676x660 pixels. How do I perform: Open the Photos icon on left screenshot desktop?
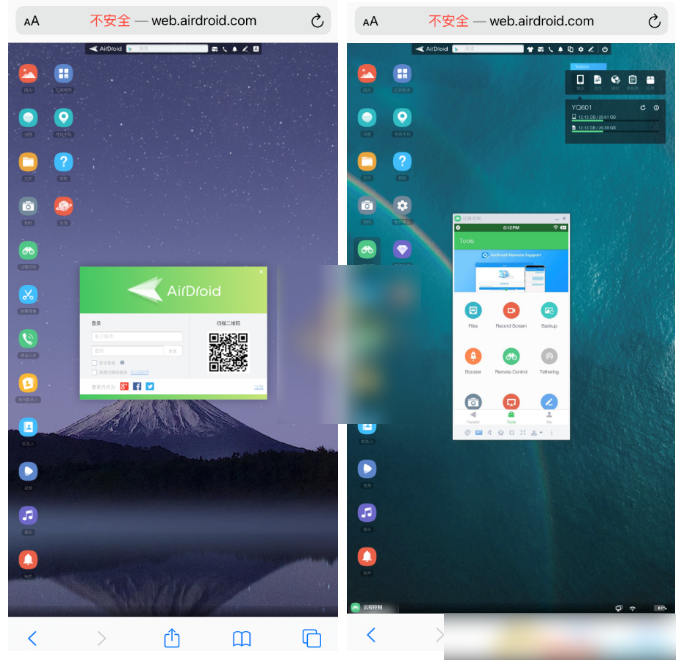coord(28,74)
